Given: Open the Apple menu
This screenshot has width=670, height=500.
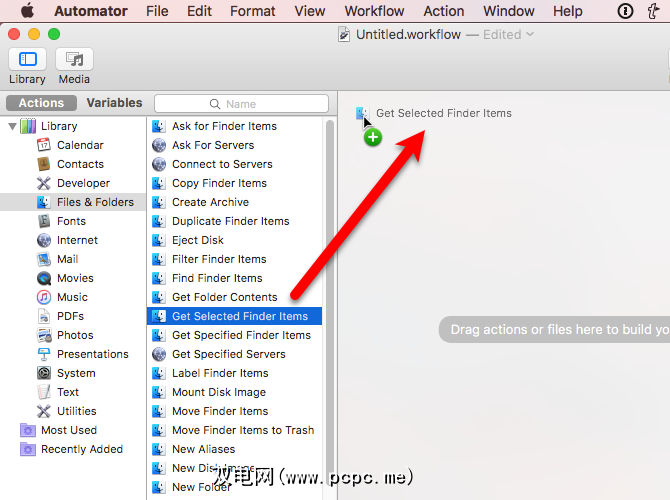Looking at the screenshot, I should coord(27,11).
